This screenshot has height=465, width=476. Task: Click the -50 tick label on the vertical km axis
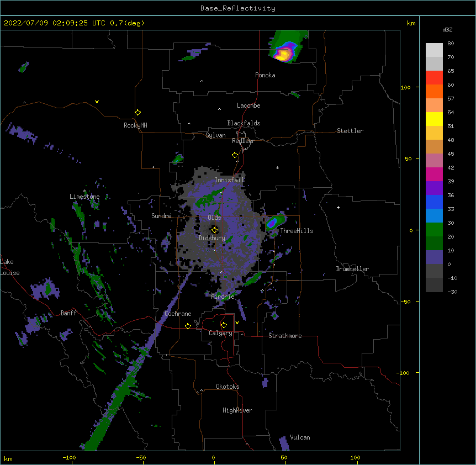[405, 302]
